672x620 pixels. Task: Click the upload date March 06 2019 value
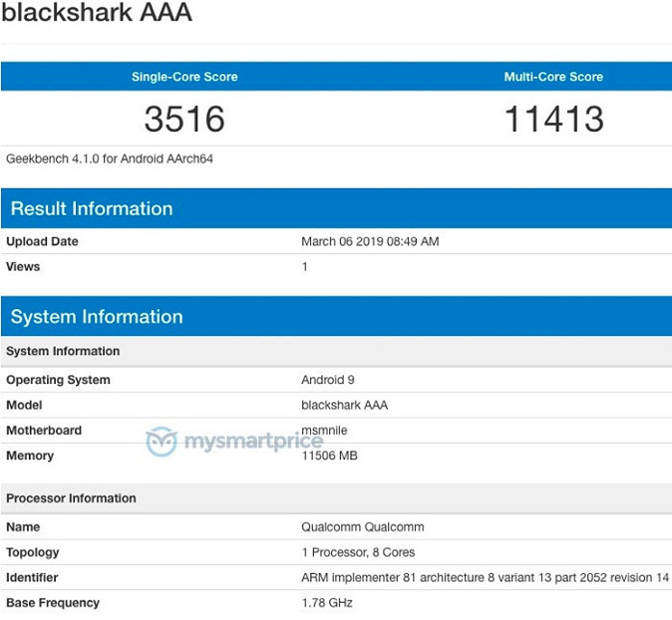click(x=370, y=241)
